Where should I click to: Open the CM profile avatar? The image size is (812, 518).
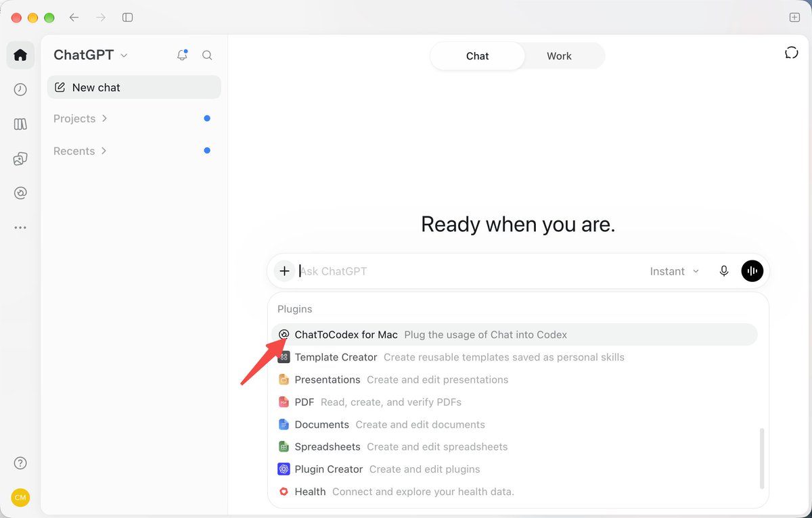[20, 498]
